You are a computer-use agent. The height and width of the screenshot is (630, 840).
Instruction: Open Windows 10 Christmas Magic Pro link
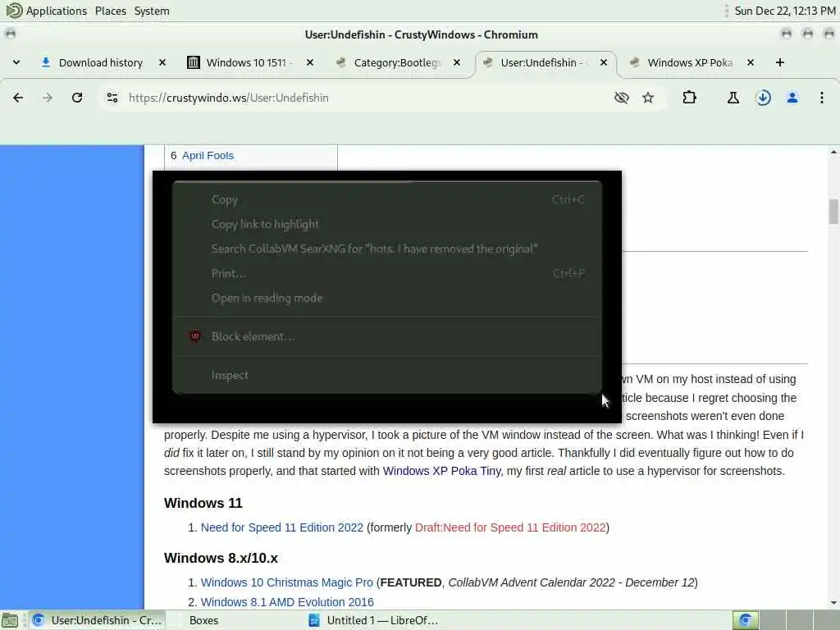coord(286,582)
